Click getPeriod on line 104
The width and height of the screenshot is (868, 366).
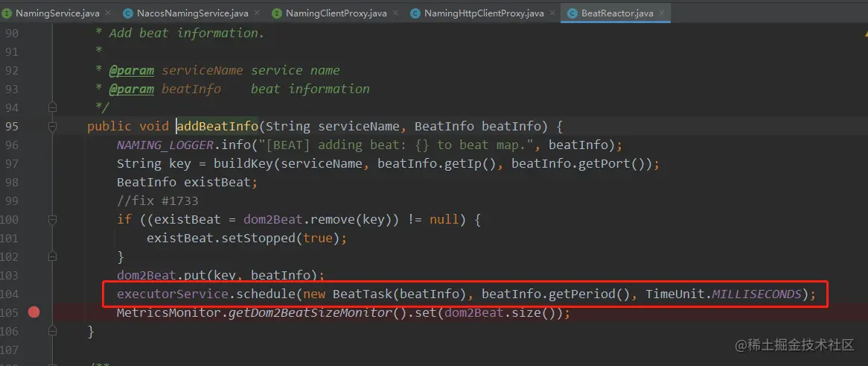581,294
